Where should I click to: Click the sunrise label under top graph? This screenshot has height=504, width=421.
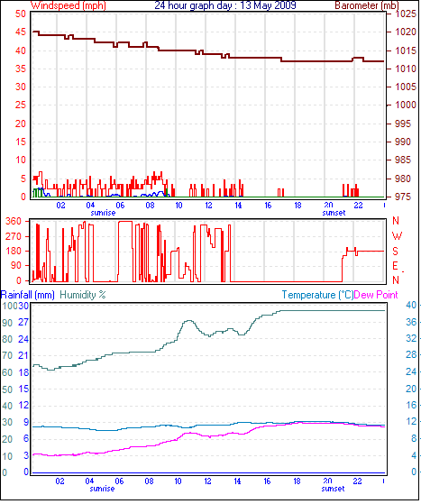click(103, 213)
